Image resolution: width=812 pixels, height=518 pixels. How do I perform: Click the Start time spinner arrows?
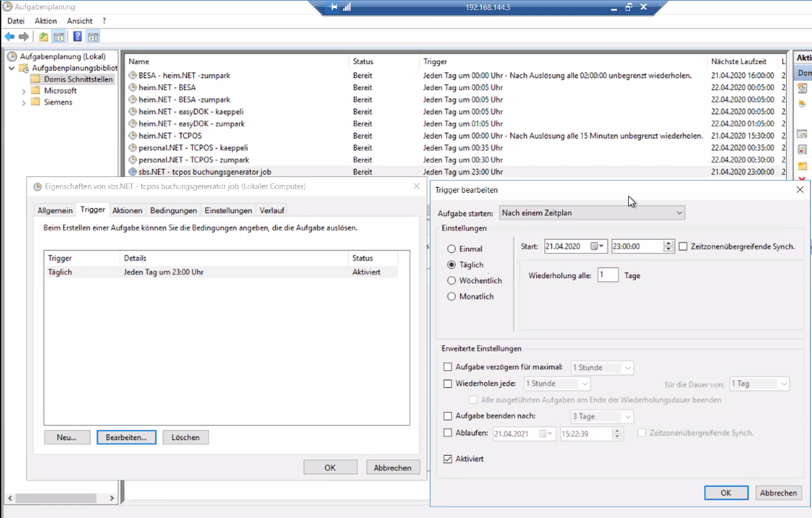pyautogui.click(x=669, y=246)
